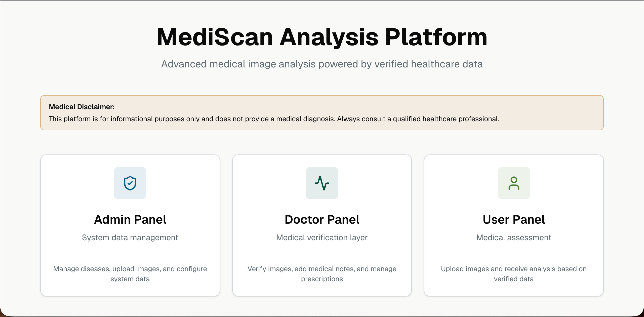The width and height of the screenshot is (644, 317).
Task: Click the Medical Disclaimer banner
Action: 322,113
